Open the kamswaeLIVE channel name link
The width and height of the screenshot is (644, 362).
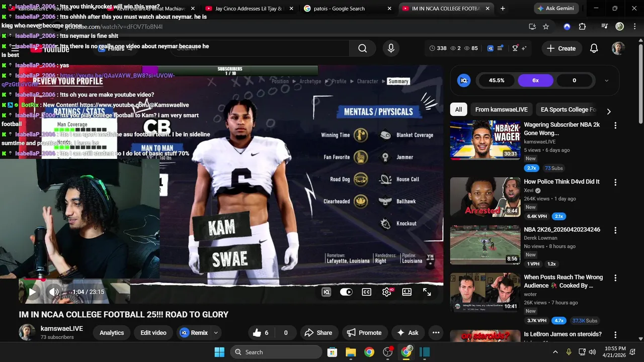pyautogui.click(x=61, y=328)
